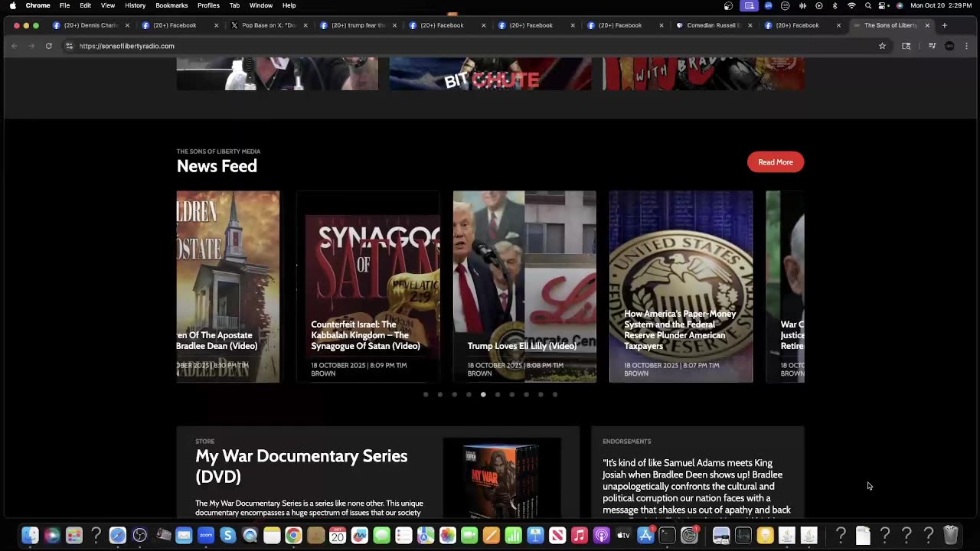Open My War Documentary Series (DVD) link
980x551 pixels.
click(301, 466)
